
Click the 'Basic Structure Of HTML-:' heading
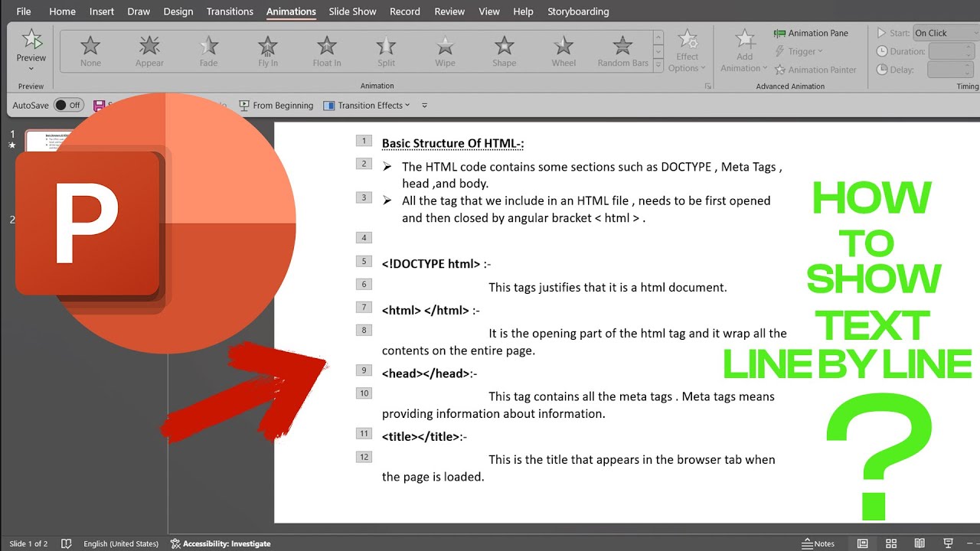[x=452, y=143]
